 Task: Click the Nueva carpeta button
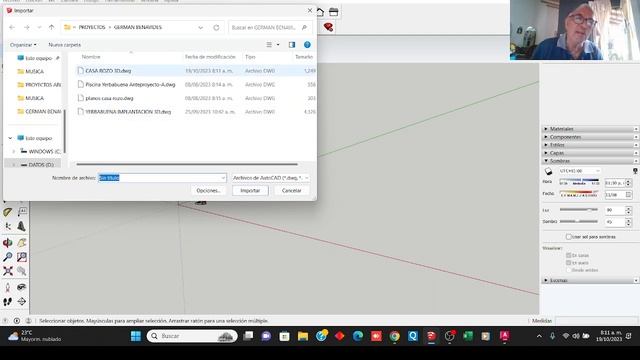click(64, 44)
